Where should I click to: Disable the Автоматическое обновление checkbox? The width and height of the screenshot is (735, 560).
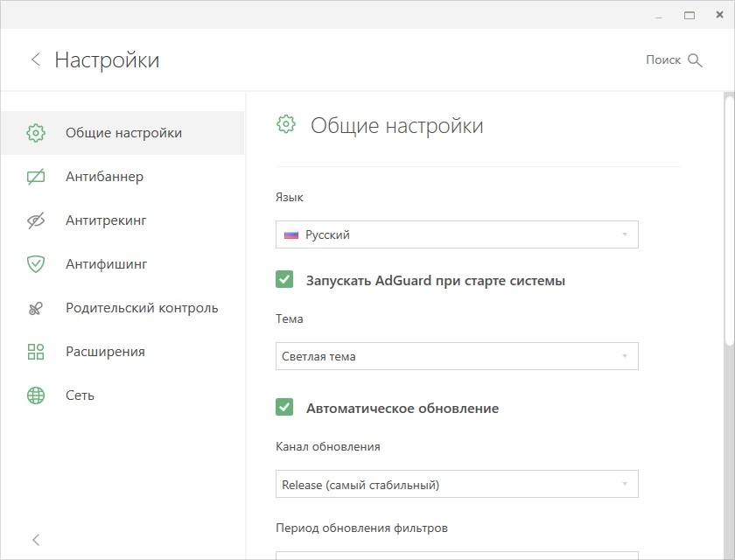[284, 408]
